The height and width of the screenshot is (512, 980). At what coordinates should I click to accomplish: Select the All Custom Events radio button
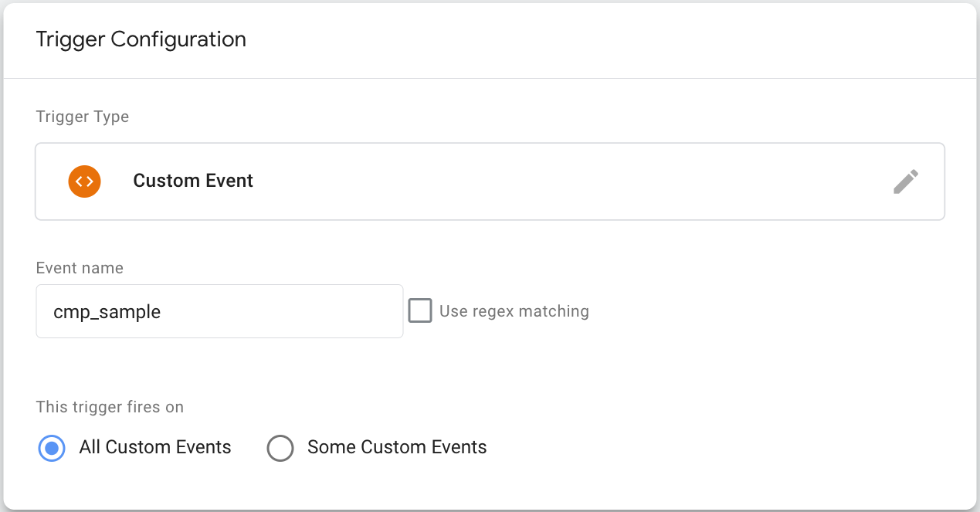52,448
